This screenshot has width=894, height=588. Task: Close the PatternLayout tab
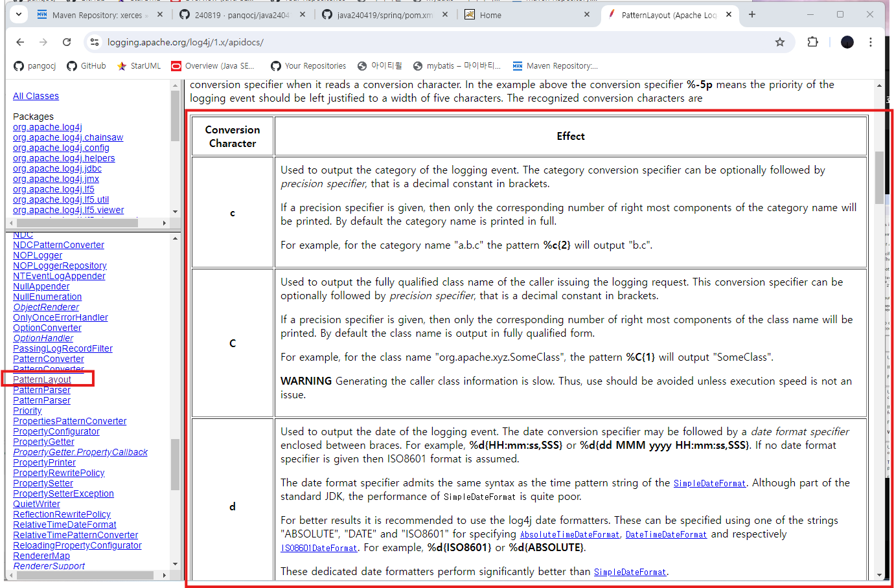pos(729,14)
